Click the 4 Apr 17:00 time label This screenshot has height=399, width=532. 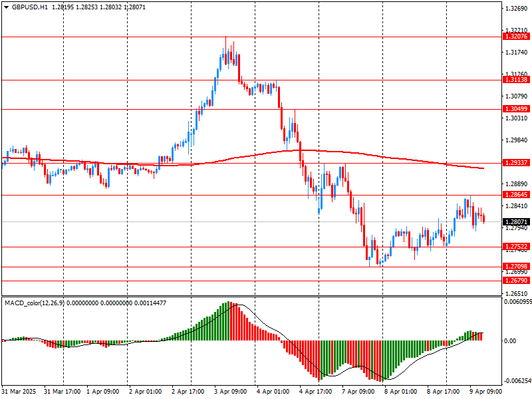click(x=317, y=392)
